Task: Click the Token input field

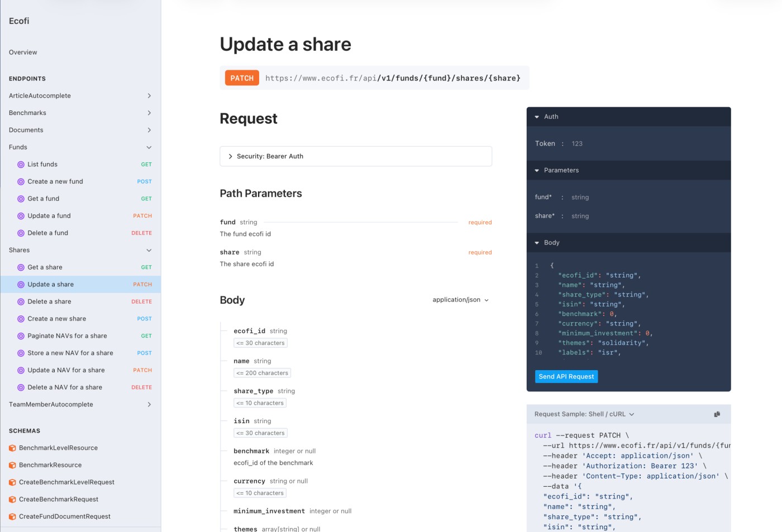Action: click(x=642, y=144)
